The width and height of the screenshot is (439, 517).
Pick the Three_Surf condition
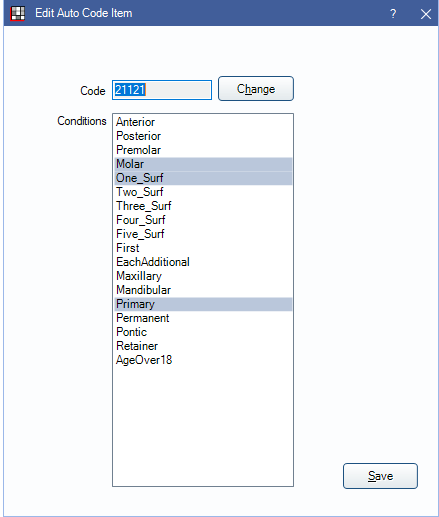(x=203, y=206)
